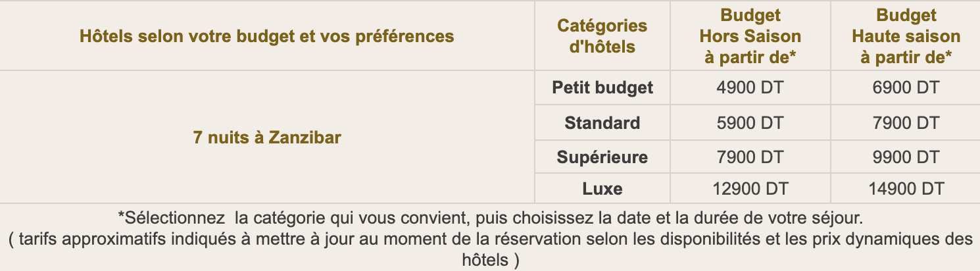
Task: Click the 6900 DT high-season price
Action: pyautogui.click(x=906, y=87)
